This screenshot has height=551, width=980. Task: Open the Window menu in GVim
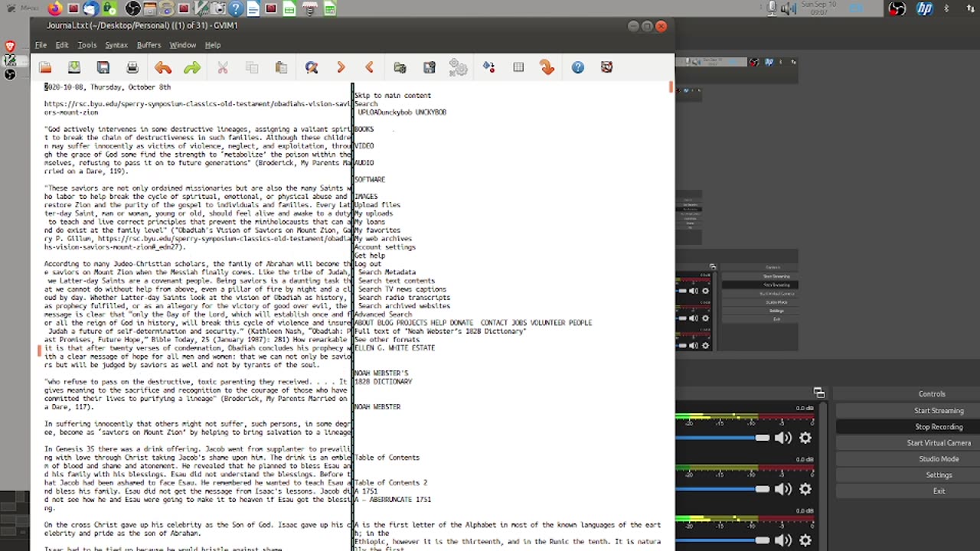pyautogui.click(x=183, y=45)
